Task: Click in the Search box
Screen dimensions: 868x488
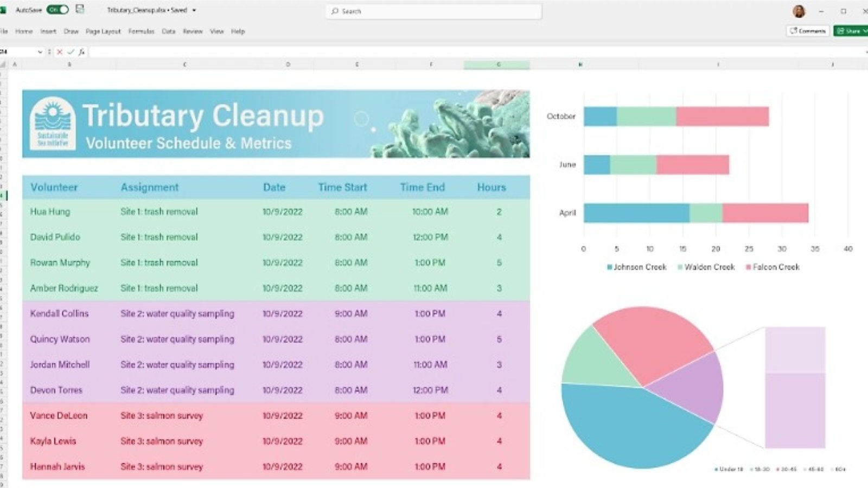Action: [434, 11]
